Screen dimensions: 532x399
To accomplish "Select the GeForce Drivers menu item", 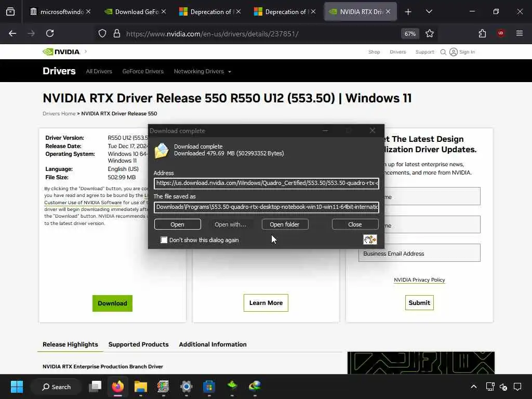I will 143,71.
